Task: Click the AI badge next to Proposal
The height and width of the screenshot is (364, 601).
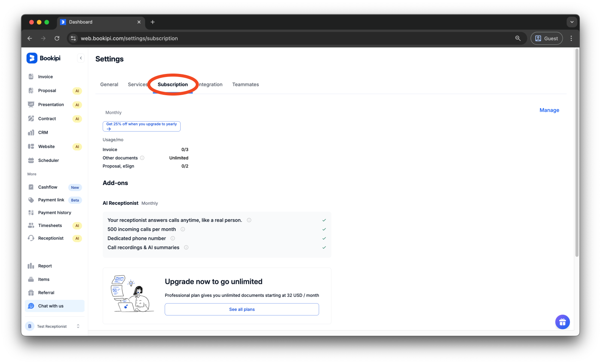Action: click(77, 91)
